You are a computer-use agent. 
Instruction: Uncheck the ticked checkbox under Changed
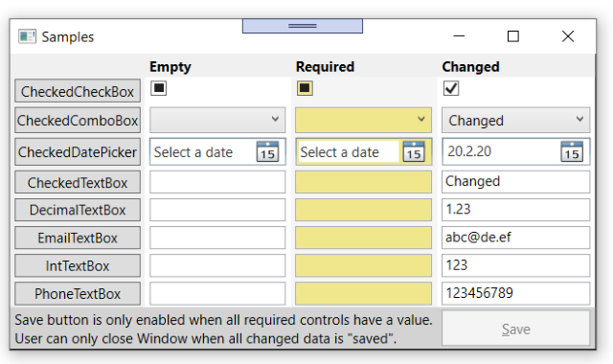(x=451, y=88)
